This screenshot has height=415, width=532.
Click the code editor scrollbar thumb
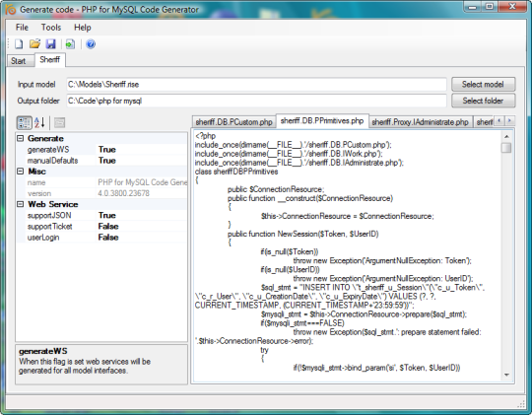click(x=506, y=148)
